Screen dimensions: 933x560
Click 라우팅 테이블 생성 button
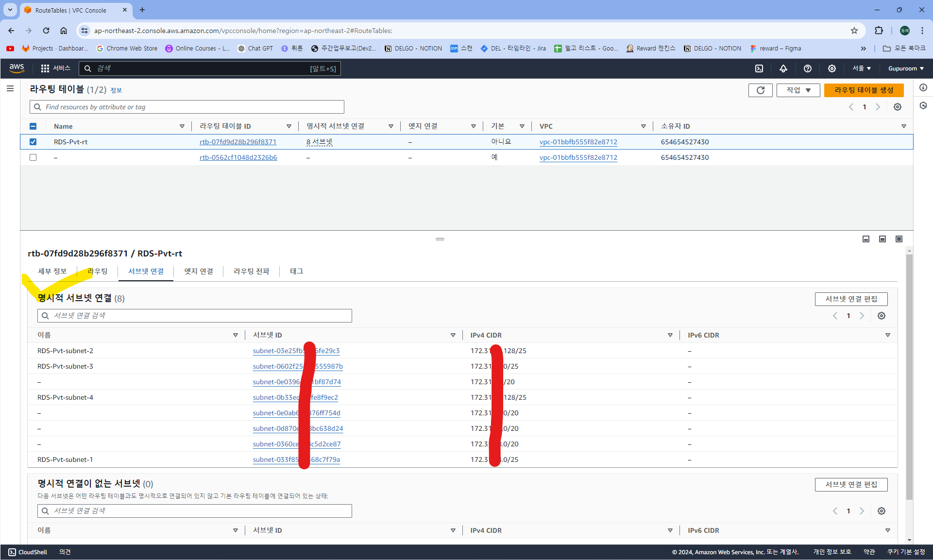pos(864,90)
